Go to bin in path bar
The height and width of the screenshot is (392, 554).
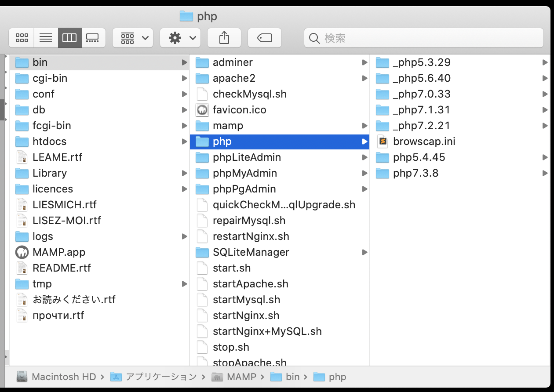point(285,377)
